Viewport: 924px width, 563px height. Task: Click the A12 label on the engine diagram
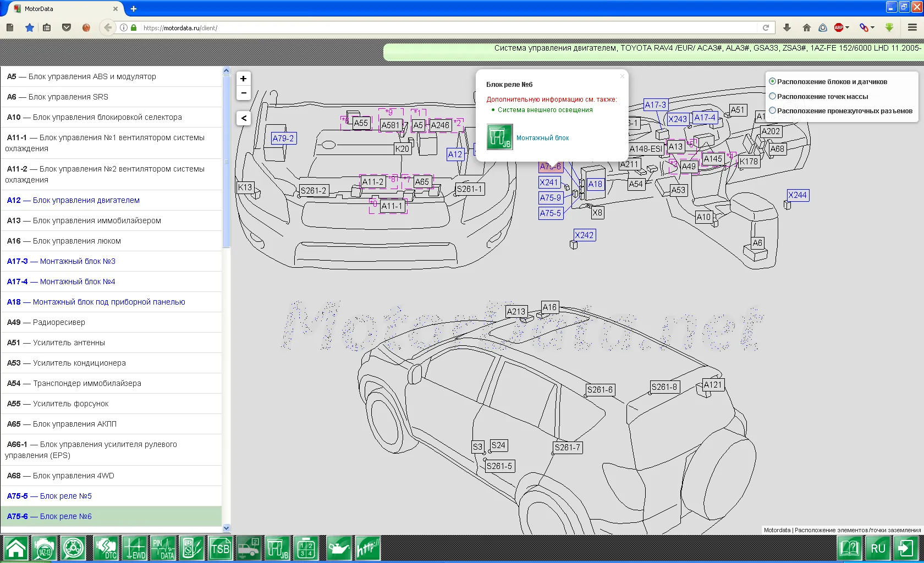(455, 154)
